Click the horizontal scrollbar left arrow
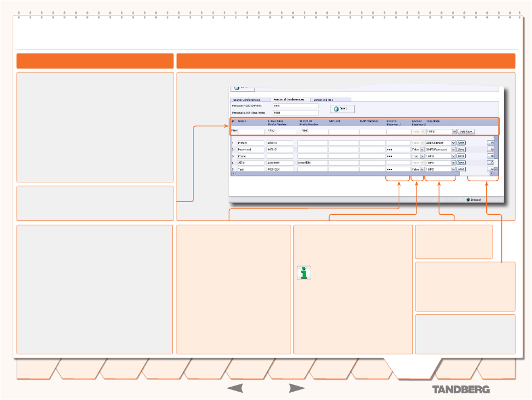Viewport: 532px width, 400px height. pyautogui.click(x=233, y=174)
